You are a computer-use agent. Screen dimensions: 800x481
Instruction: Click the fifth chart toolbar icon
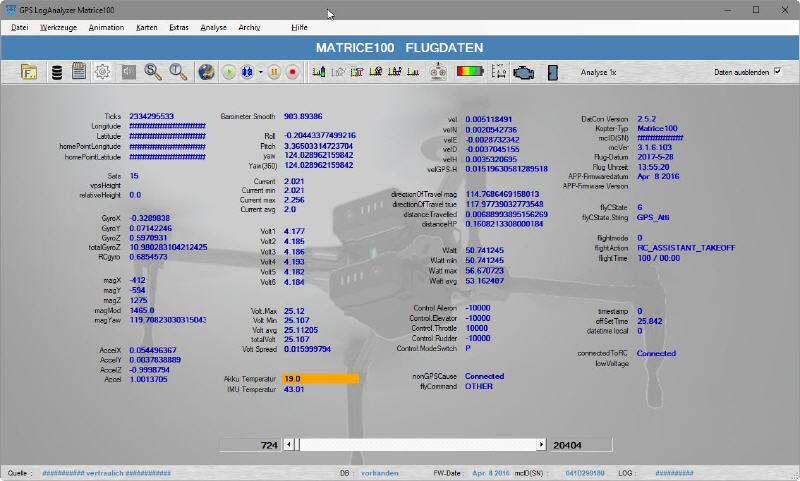click(x=394, y=72)
